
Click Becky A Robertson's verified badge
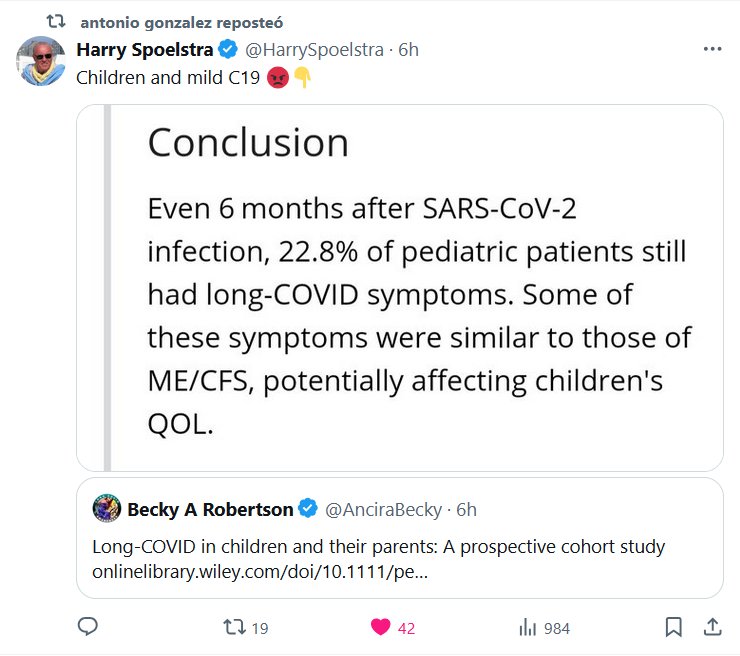click(x=308, y=509)
